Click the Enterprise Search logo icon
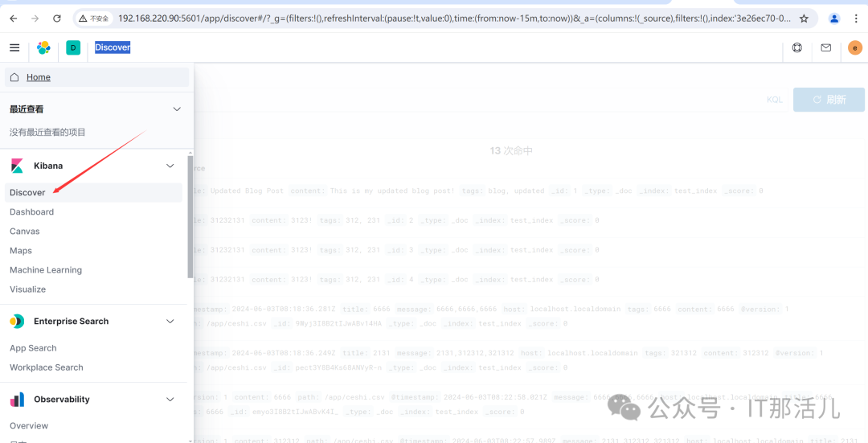This screenshot has width=868, height=443. click(x=17, y=321)
